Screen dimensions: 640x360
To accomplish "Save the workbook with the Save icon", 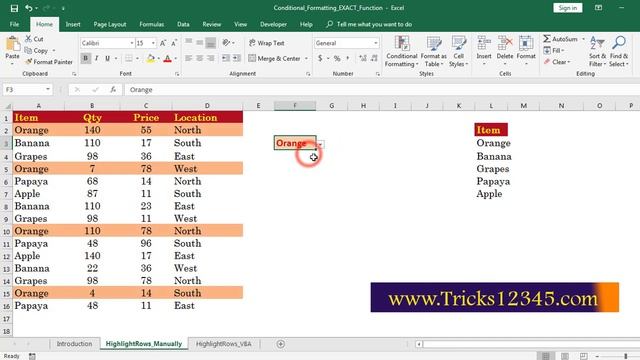I will point(14,8).
